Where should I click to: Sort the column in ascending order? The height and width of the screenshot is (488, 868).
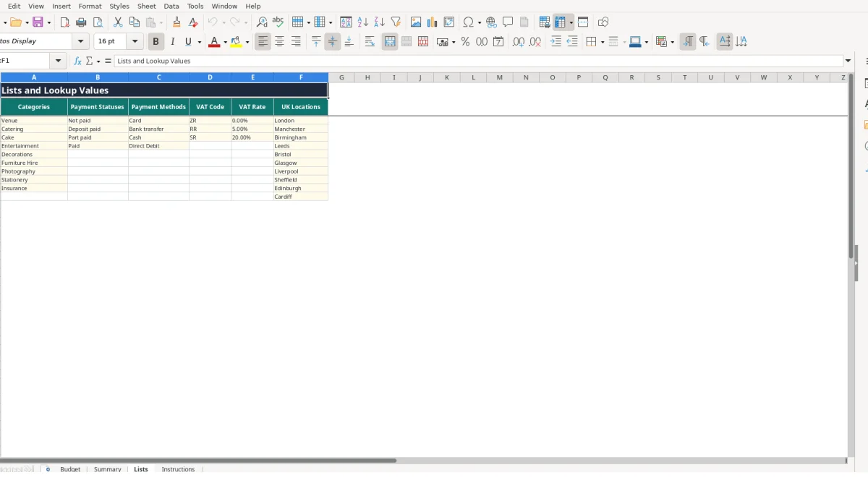click(x=362, y=22)
